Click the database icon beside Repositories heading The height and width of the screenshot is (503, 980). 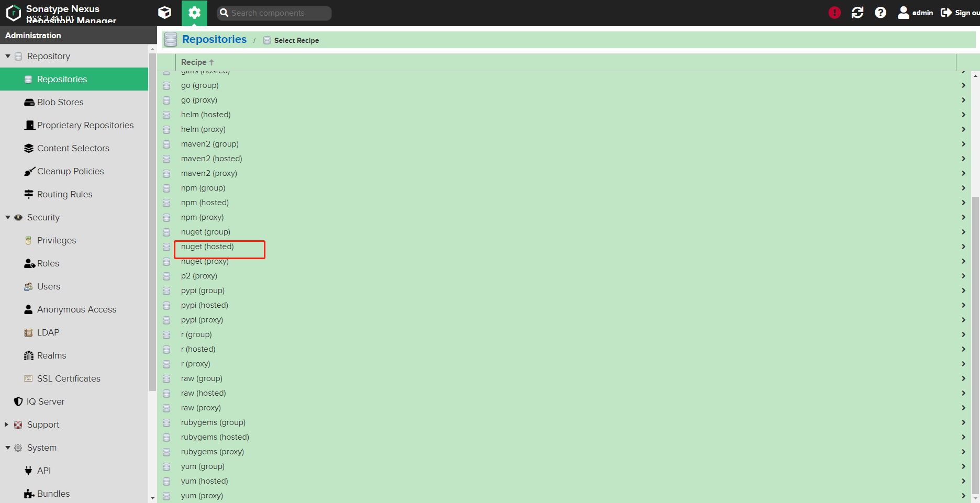[171, 39]
